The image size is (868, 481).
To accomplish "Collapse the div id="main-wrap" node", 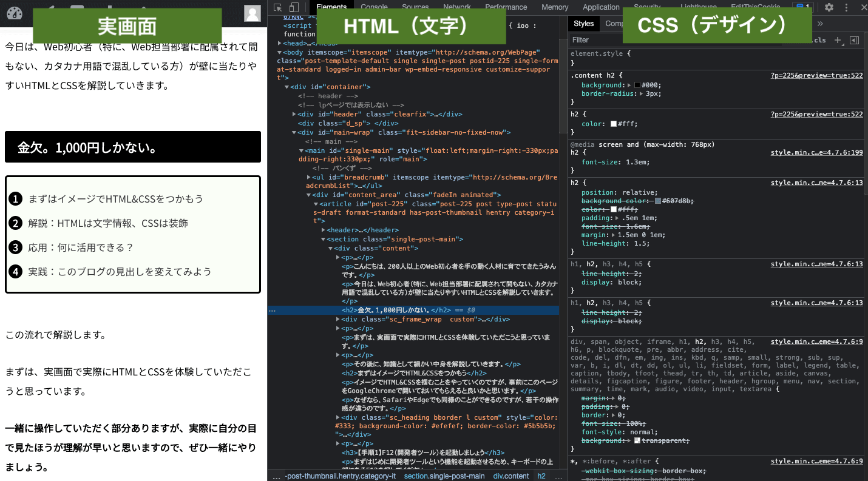I will (294, 132).
